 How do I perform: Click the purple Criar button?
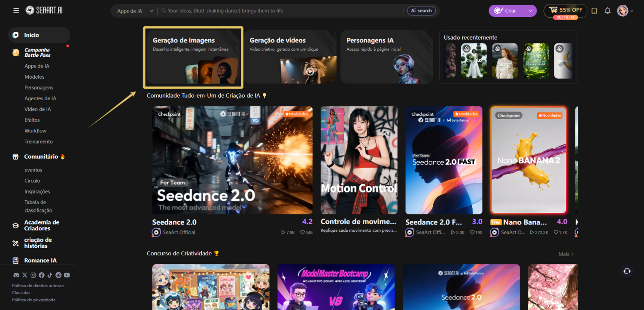(507, 11)
